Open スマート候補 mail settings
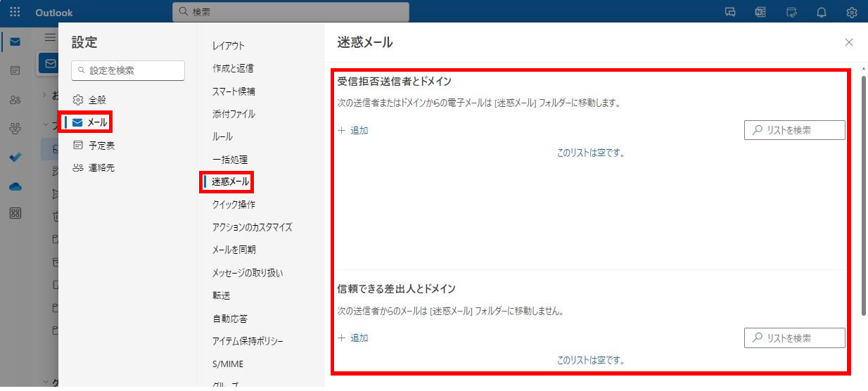The image size is (868, 391). pos(234,91)
